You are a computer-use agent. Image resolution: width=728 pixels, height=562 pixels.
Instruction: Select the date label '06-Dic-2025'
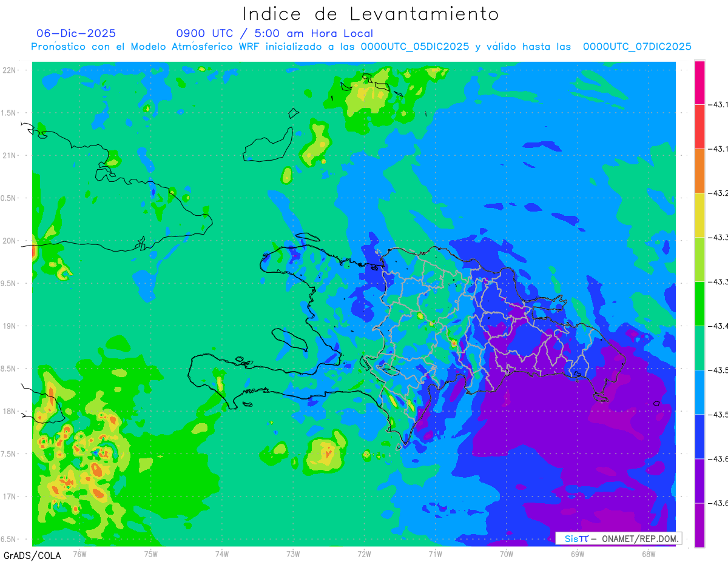tap(76, 33)
